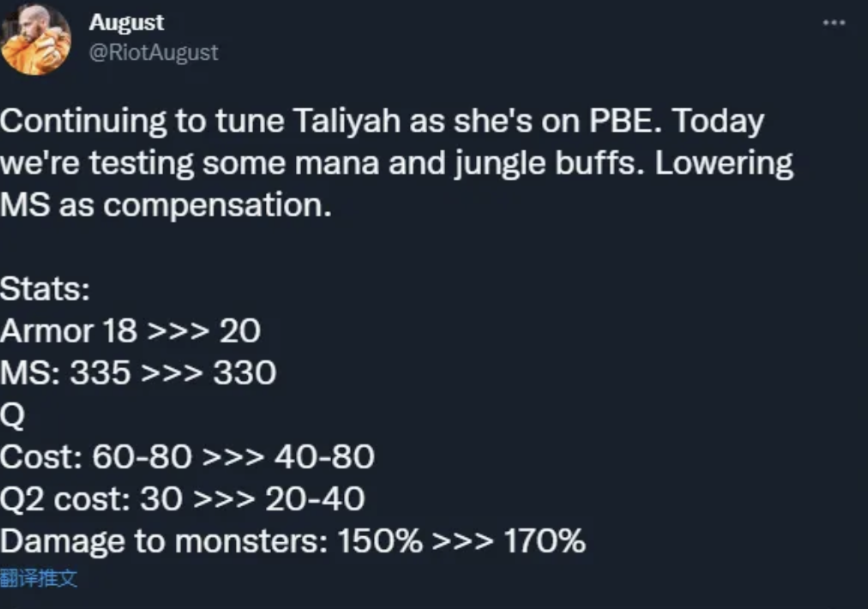Click the 'MS as compensation.' line
868x609 pixels.
coord(166,206)
